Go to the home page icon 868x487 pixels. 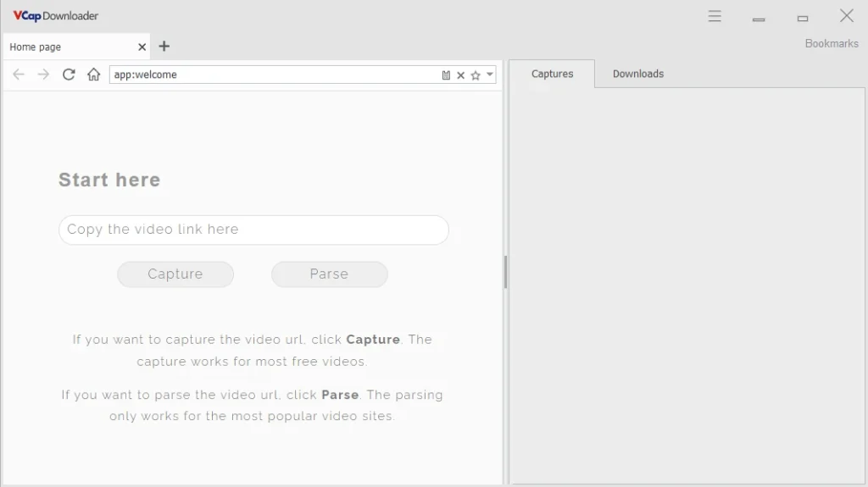(93, 75)
